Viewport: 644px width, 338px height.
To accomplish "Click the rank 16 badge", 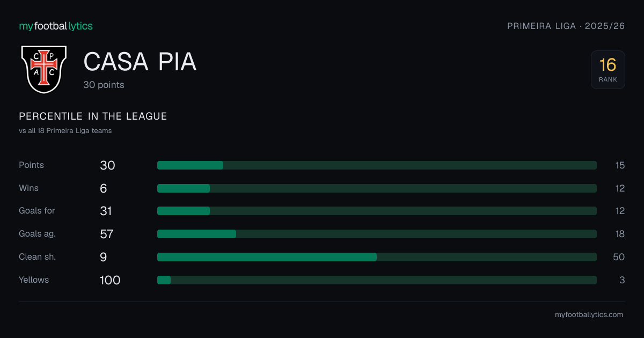I will (608, 70).
